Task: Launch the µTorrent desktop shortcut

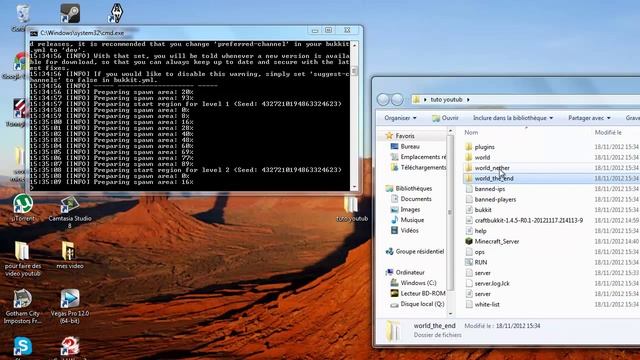Action: coord(23,208)
